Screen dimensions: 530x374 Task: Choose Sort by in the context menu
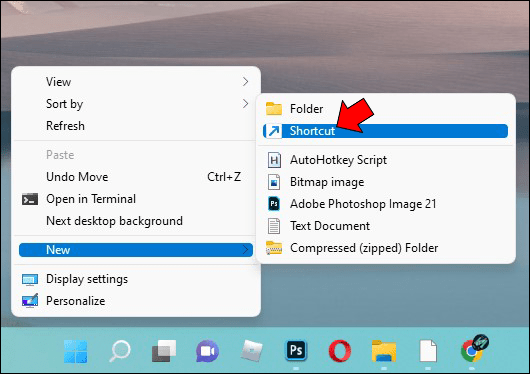click(136, 104)
